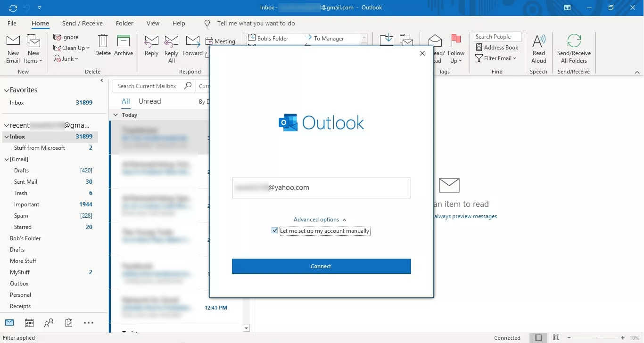Open the View ribbon tab
This screenshot has width=644, height=343.
[153, 23]
